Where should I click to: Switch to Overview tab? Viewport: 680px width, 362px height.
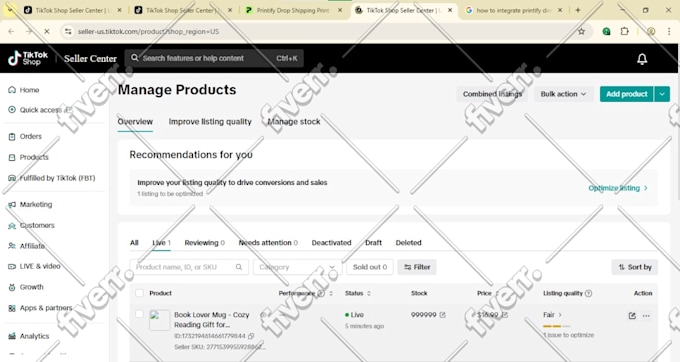tap(135, 122)
